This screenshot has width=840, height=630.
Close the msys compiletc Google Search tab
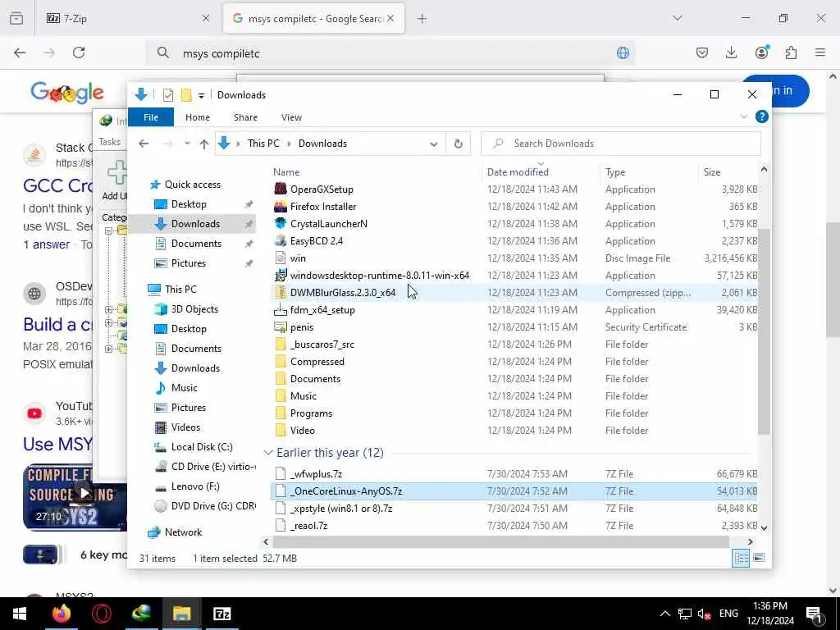390,18
